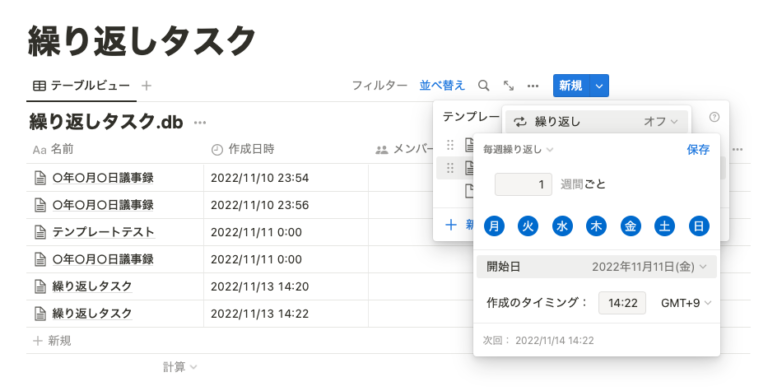Click the repeat arrows icon beside 繰り返し
The width and height of the screenshot is (768, 391).
pos(520,122)
